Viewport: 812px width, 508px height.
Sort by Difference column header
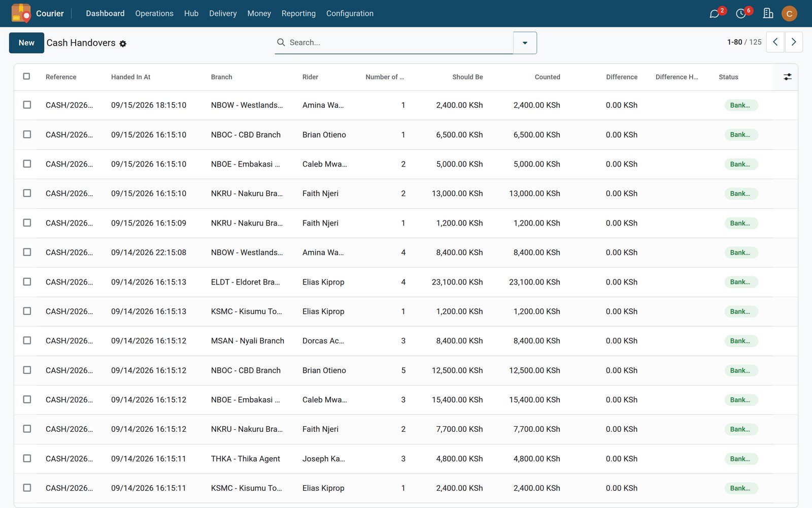point(622,77)
